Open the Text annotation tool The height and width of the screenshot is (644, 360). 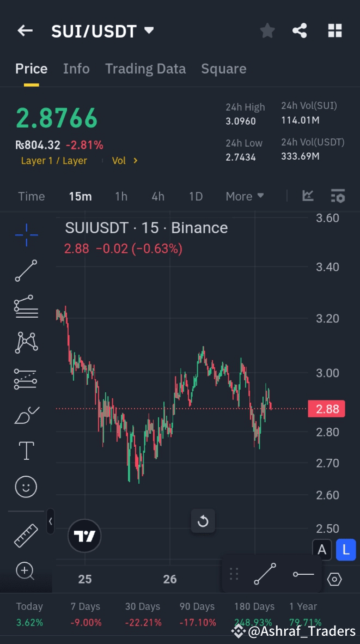(x=26, y=451)
